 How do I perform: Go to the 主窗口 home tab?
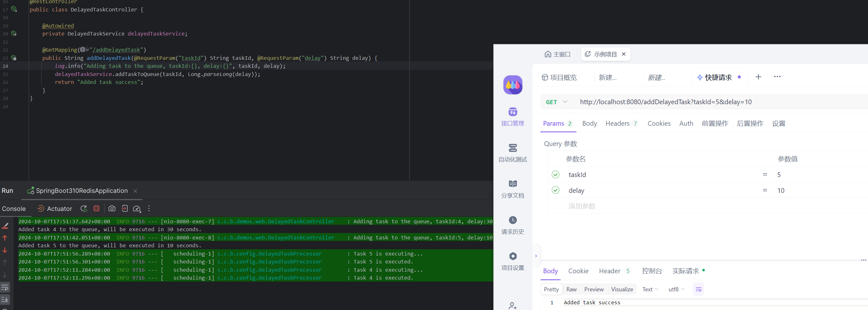pos(557,54)
